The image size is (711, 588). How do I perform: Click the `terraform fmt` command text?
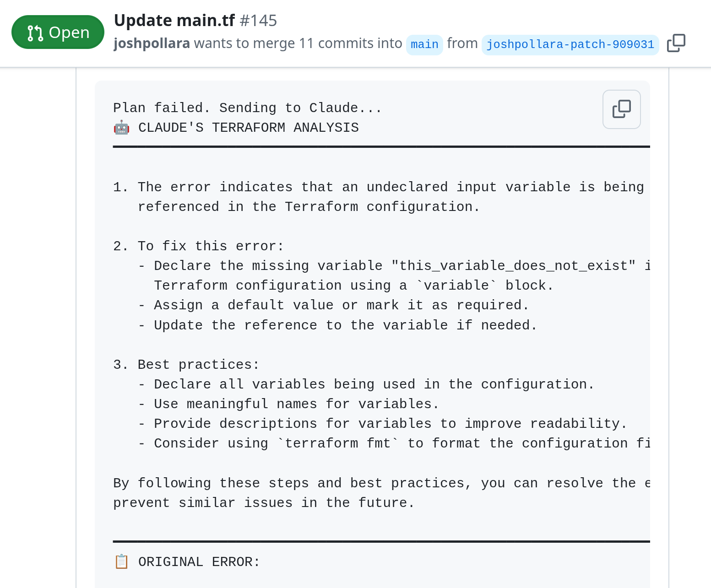338,443
